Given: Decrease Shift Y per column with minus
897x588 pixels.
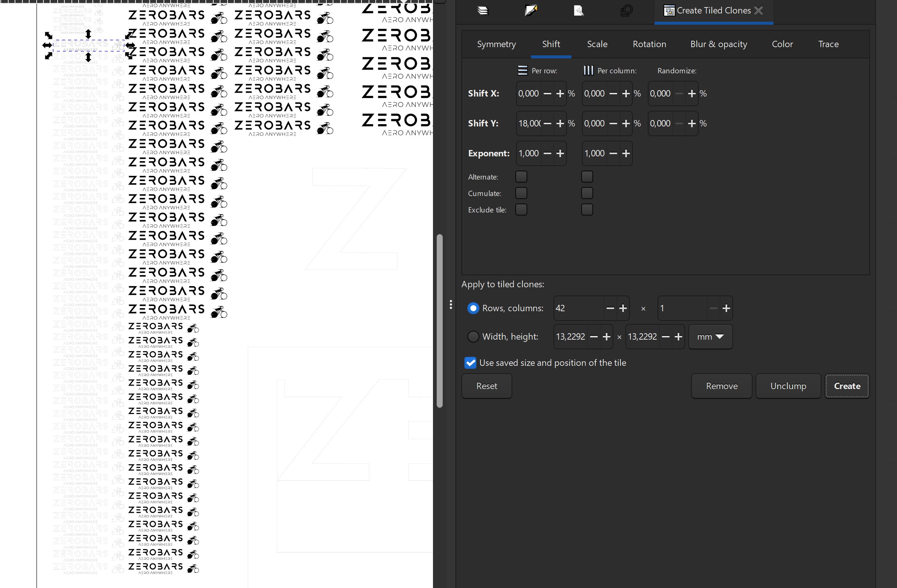Looking at the screenshot, I should click(x=613, y=123).
